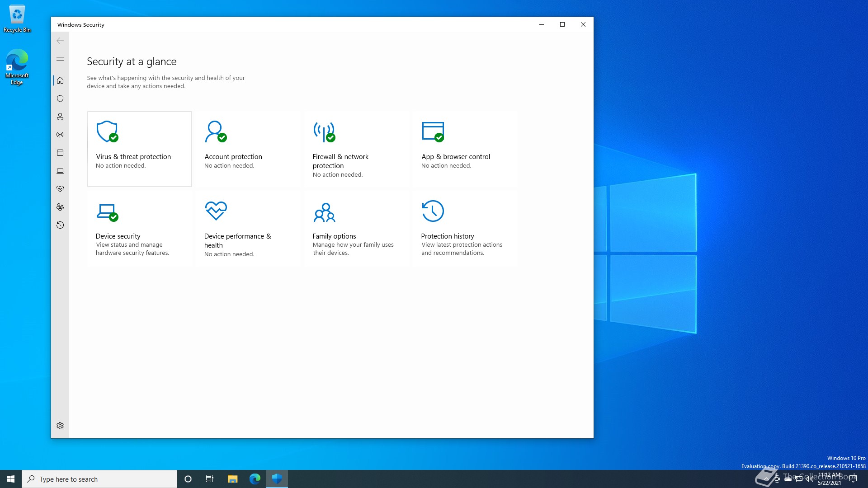Open Protection history title link
Viewport: 868px width, 488px height.
[448, 236]
